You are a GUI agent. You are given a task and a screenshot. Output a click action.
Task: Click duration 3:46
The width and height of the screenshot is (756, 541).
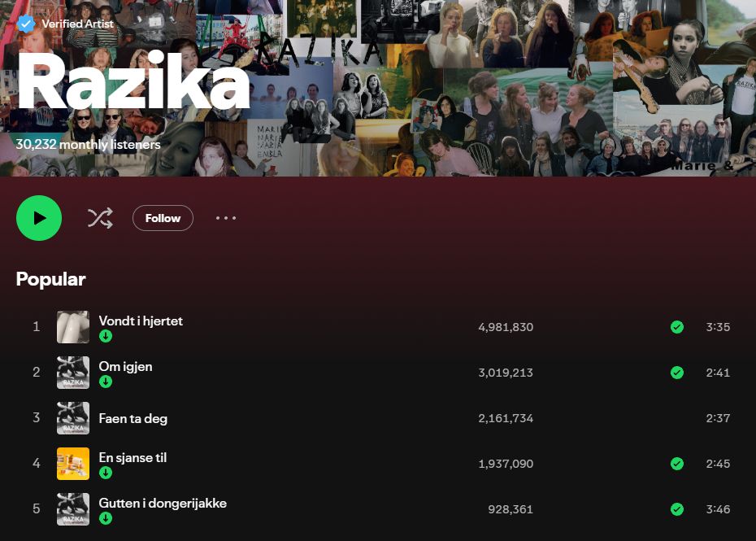(x=718, y=509)
